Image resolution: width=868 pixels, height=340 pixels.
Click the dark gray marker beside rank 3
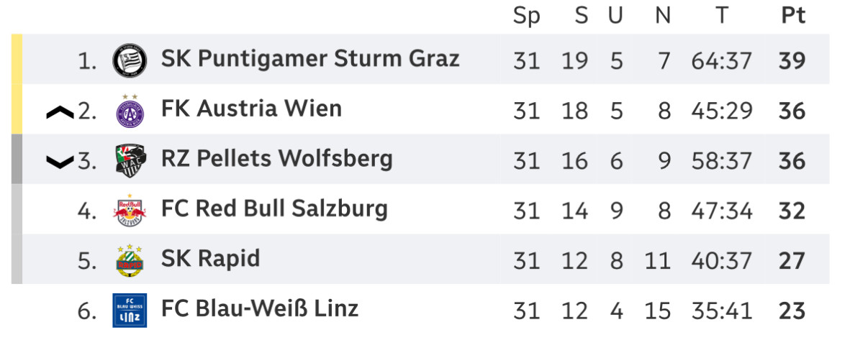point(17,160)
